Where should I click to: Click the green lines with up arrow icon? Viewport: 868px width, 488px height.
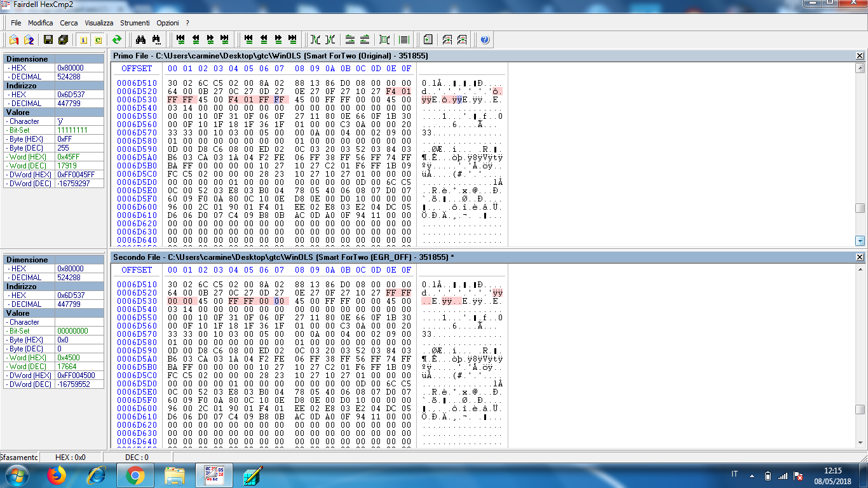pyautogui.click(x=350, y=39)
